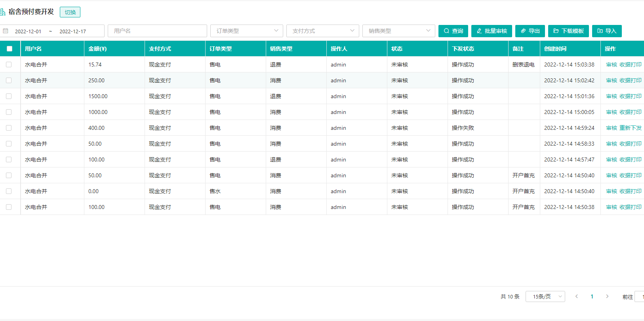Click 收据打印 for the 14:50:38 row
The height and width of the screenshot is (321, 644).
(631, 207)
